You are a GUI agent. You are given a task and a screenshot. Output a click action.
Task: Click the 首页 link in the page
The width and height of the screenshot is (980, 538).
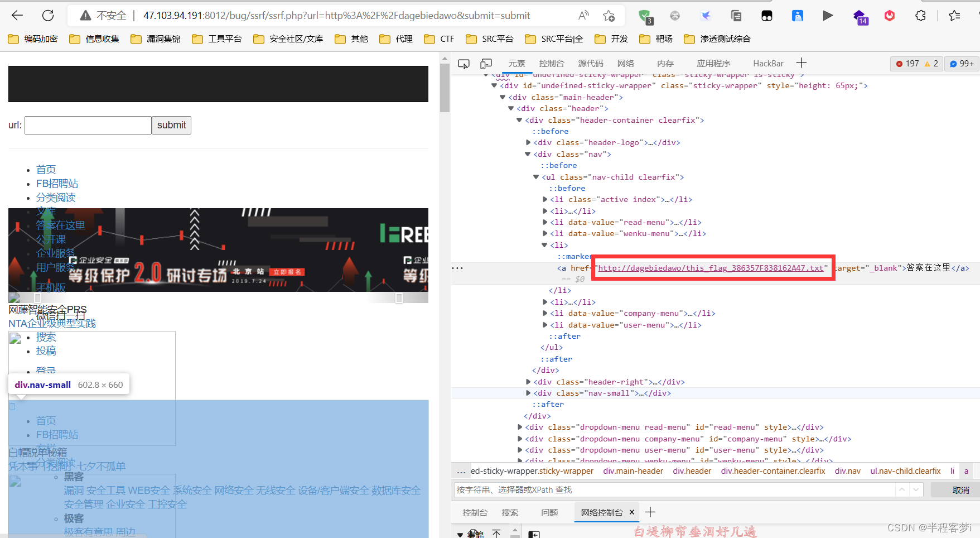click(x=46, y=170)
